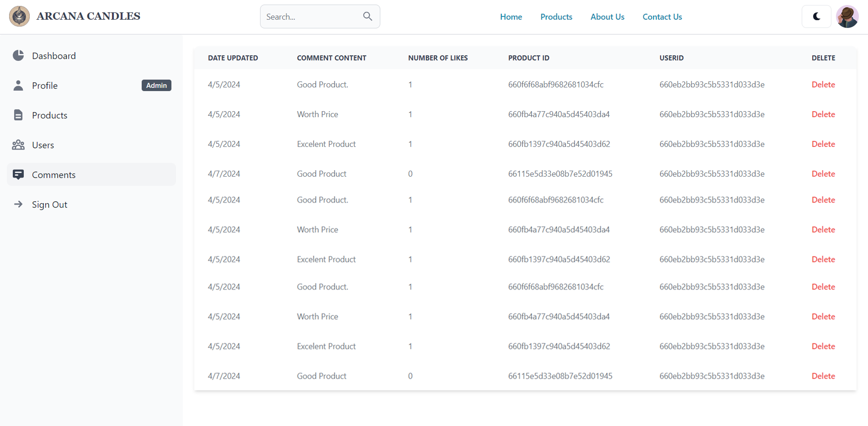The image size is (868, 426).
Task: Open the user avatar profile picture
Action: pos(847,16)
